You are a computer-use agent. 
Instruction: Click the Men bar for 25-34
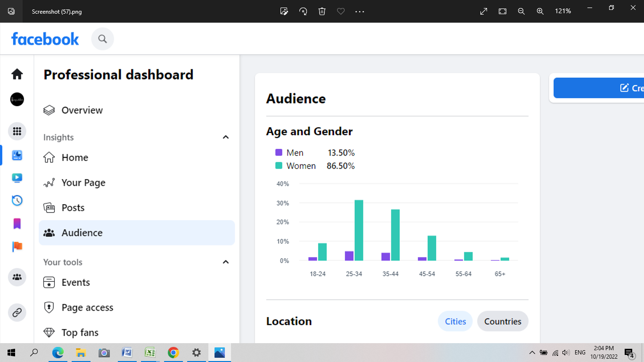[349, 256]
